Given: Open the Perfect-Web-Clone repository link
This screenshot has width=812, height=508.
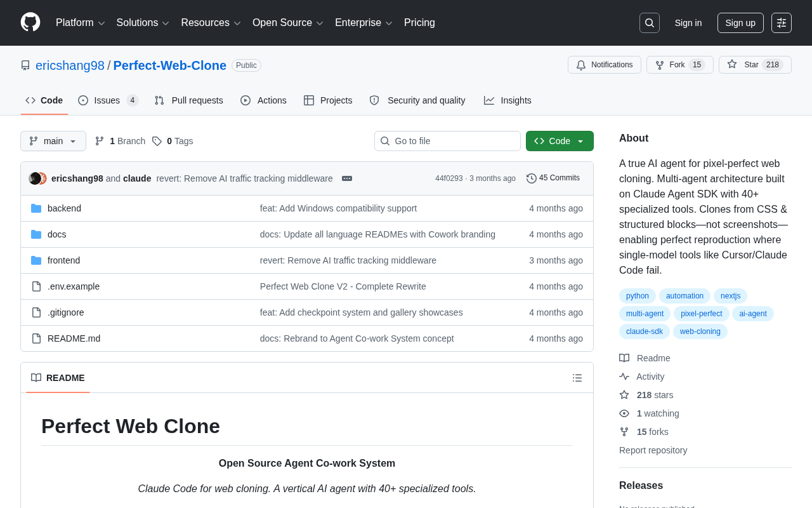Looking at the screenshot, I should tap(170, 65).
